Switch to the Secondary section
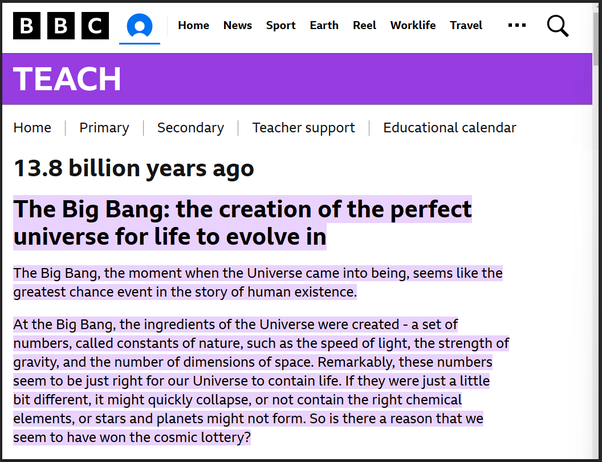Image resolution: width=602 pixels, height=462 pixels. (x=190, y=128)
